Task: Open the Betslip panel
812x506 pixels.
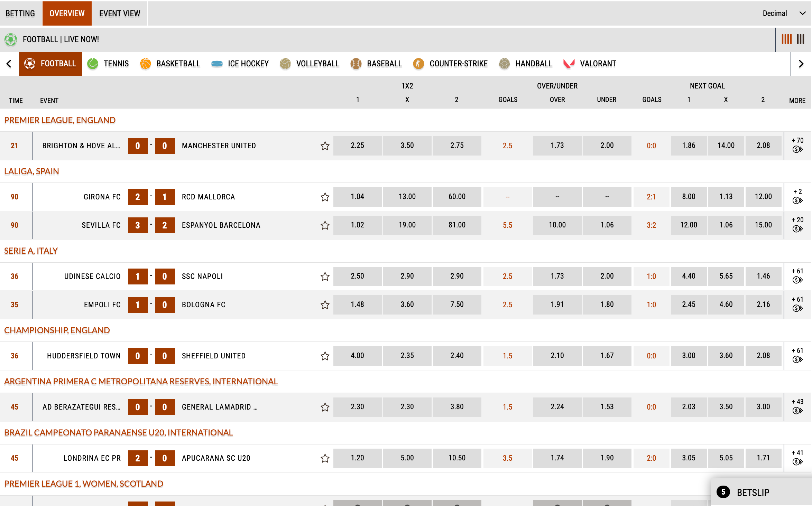Action: pos(761,492)
